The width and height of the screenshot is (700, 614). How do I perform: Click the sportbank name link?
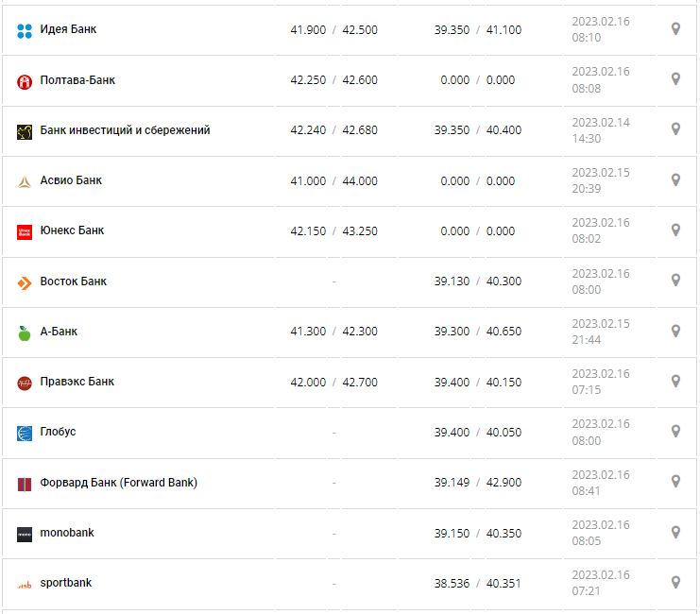(65, 583)
